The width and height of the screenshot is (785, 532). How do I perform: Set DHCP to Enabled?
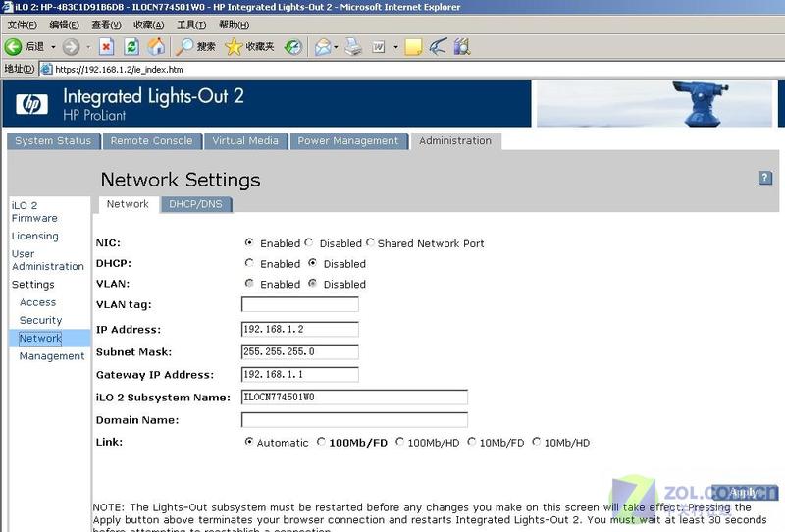point(249,263)
